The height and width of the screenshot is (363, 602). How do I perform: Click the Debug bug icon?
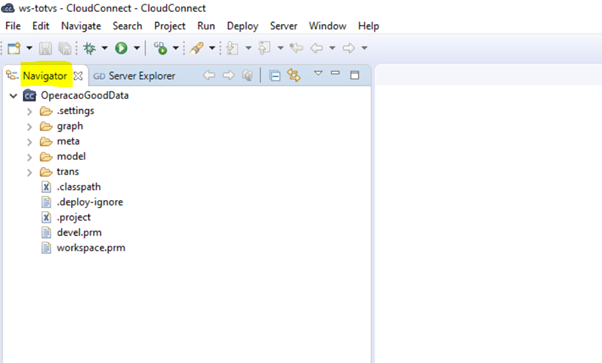(x=89, y=48)
